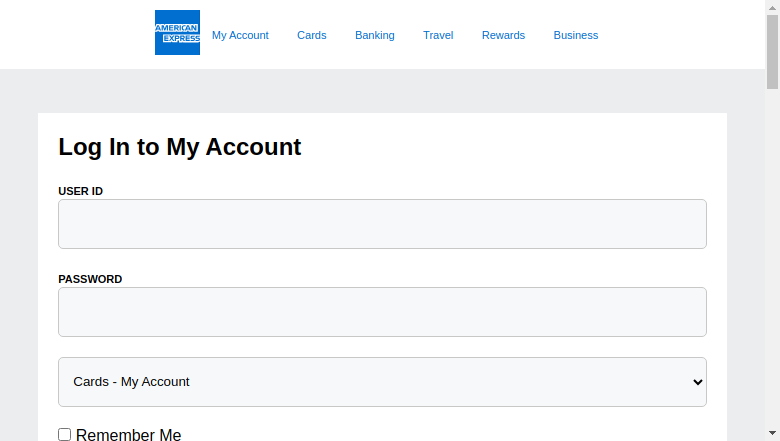
Task: Expand the Cards - My Account dropdown
Action: click(382, 382)
